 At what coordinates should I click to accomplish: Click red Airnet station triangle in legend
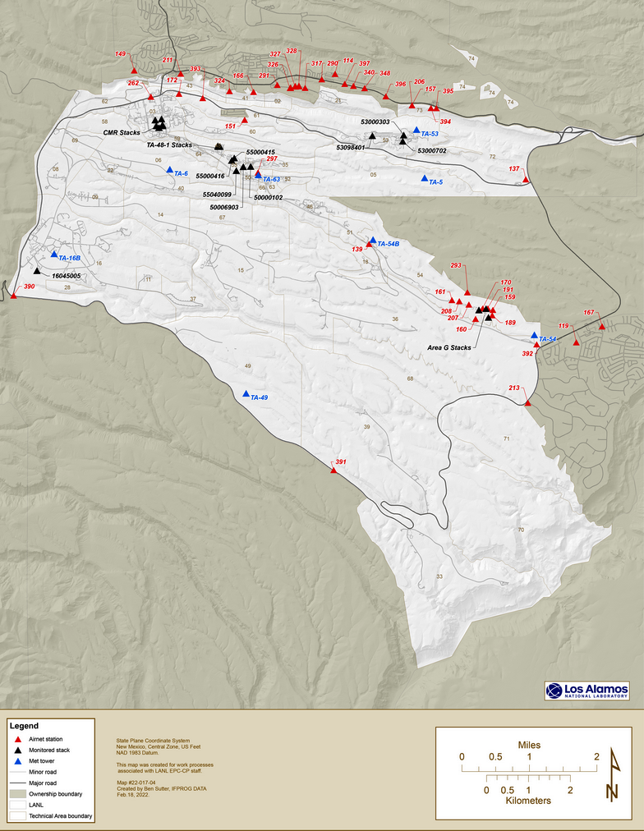(18, 739)
